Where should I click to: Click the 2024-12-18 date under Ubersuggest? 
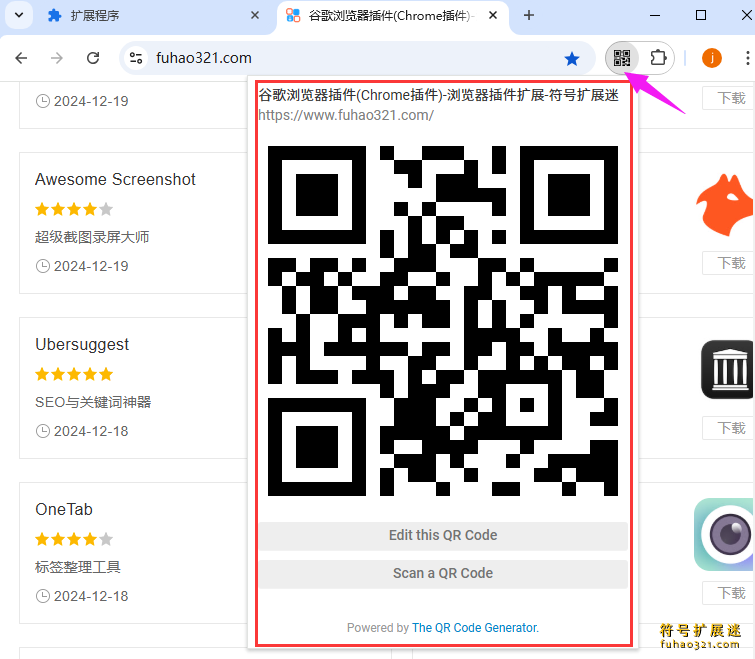pos(91,431)
